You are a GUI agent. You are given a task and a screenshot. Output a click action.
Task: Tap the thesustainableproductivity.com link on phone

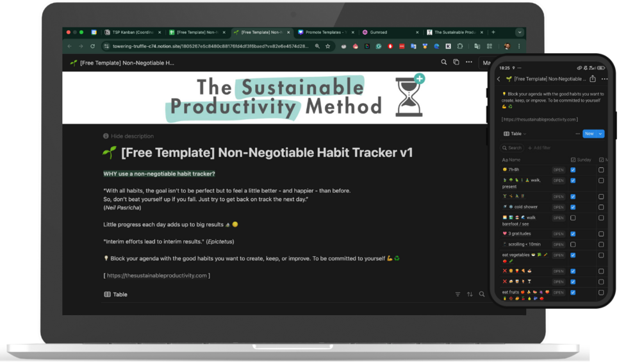(x=540, y=119)
